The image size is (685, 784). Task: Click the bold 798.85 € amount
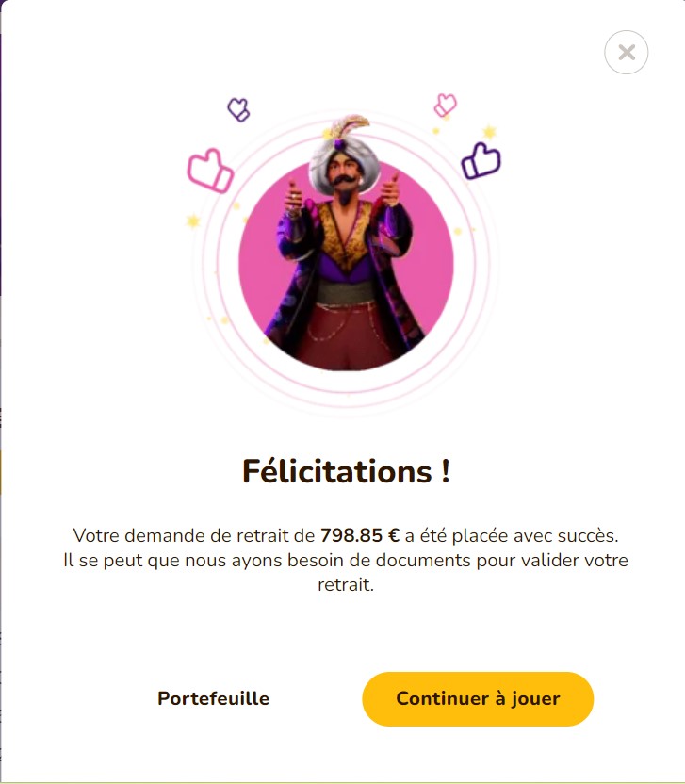pos(360,535)
